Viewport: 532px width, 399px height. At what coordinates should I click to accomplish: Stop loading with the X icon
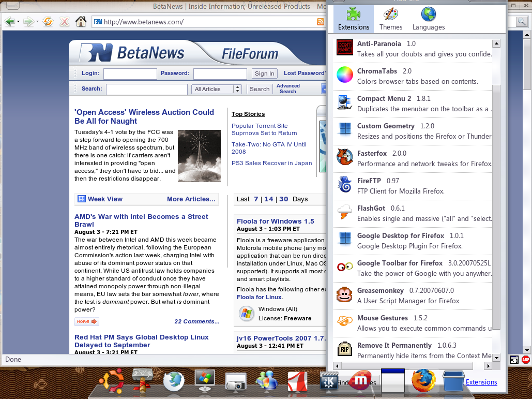pyautogui.click(x=65, y=22)
